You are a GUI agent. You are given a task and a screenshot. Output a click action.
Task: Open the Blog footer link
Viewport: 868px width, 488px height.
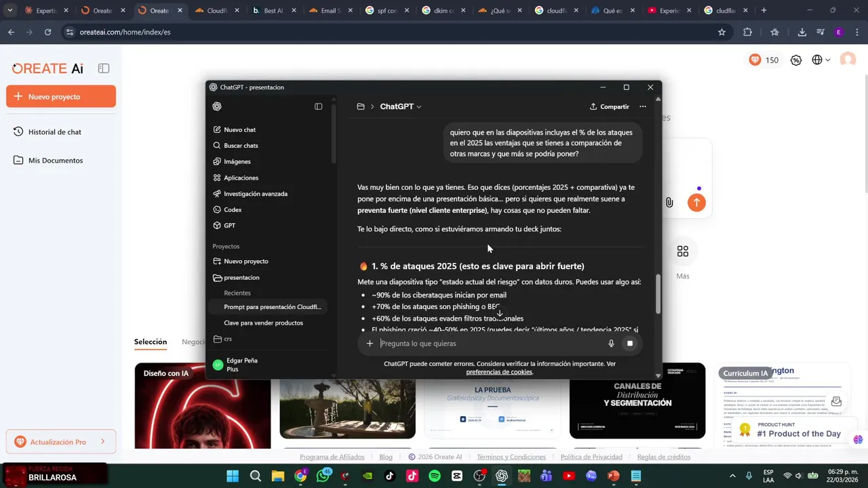click(386, 457)
